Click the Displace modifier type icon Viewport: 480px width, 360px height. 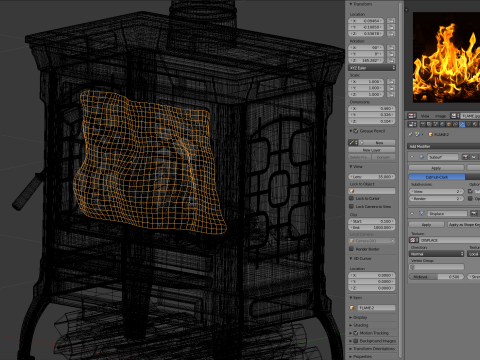point(422,213)
